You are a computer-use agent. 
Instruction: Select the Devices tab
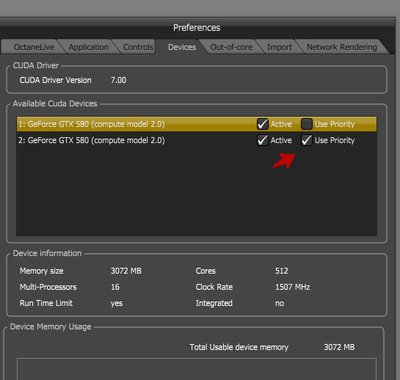coord(182,47)
